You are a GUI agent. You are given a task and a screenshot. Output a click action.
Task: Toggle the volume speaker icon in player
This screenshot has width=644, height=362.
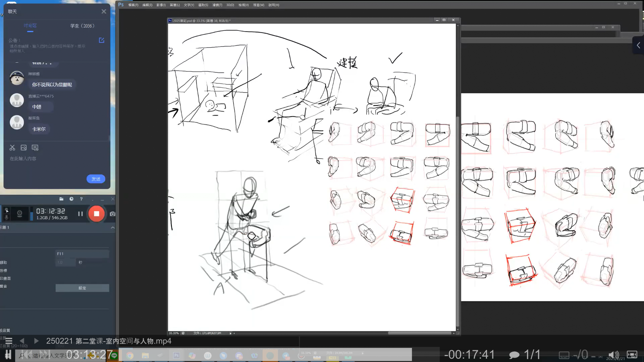(613, 355)
